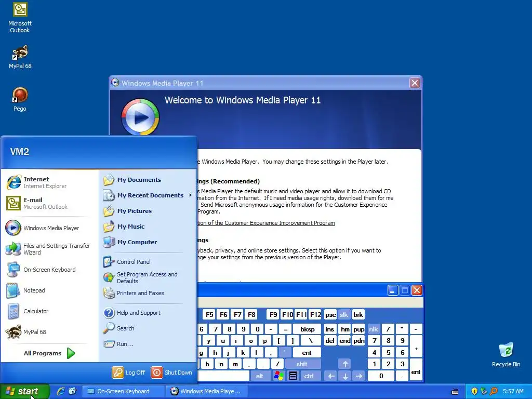The image size is (532, 399).
Task: Open Control Panel
Action: 148,262
